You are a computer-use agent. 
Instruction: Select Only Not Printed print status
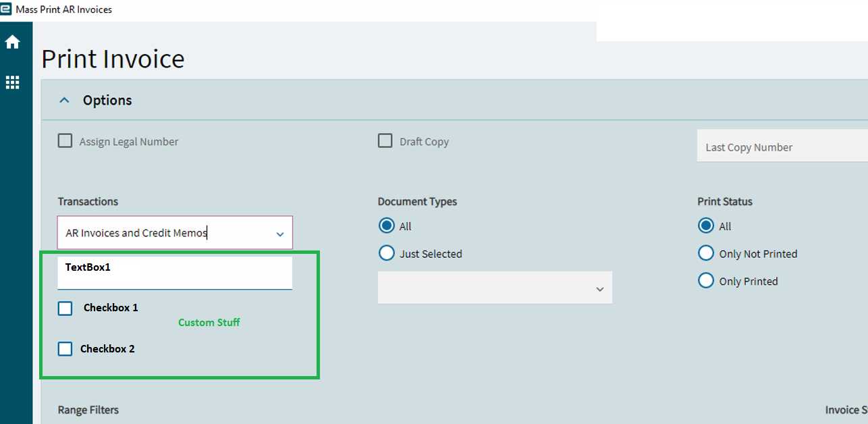tap(706, 253)
